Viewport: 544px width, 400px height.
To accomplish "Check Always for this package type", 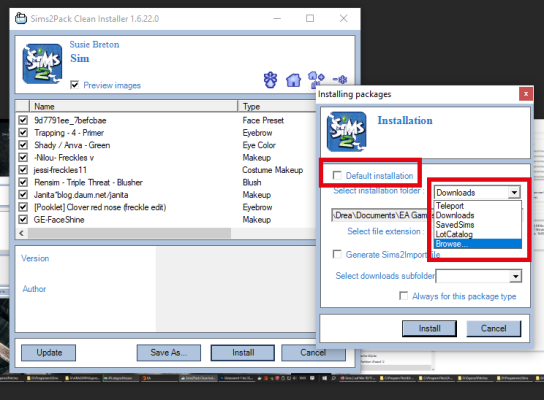I will pos(403,296).
